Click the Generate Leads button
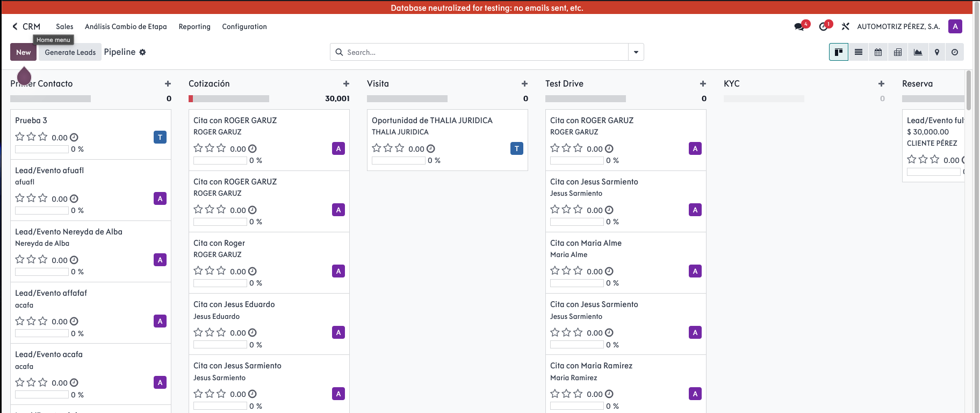Screen dimensions: 980x413 pyautogui.click(x=70, y=52)
